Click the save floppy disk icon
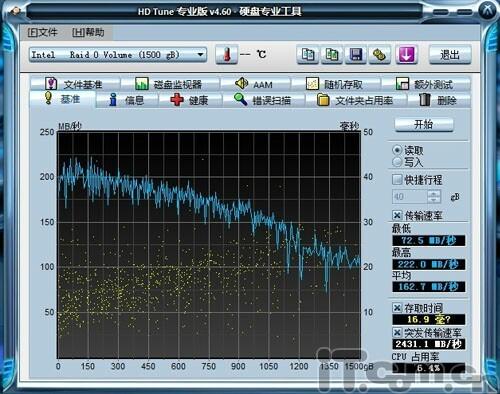 [356, 54]
